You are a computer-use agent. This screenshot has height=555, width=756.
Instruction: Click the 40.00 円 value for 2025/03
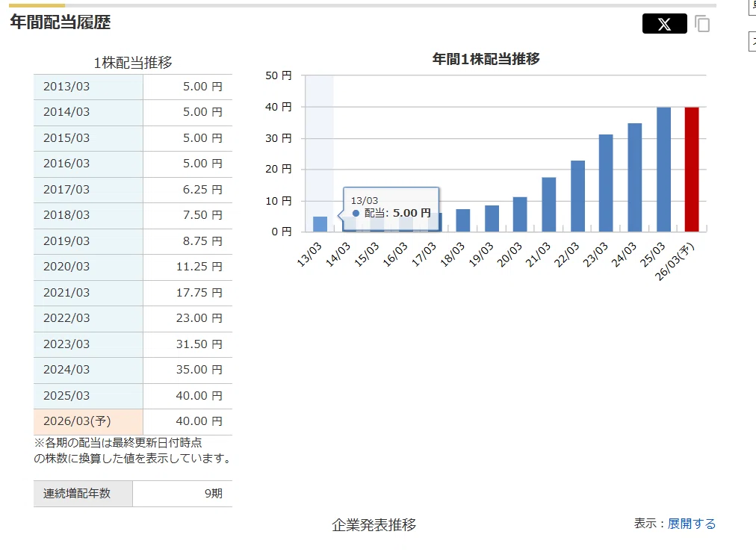pyautogui.click(x=199, y=397)
